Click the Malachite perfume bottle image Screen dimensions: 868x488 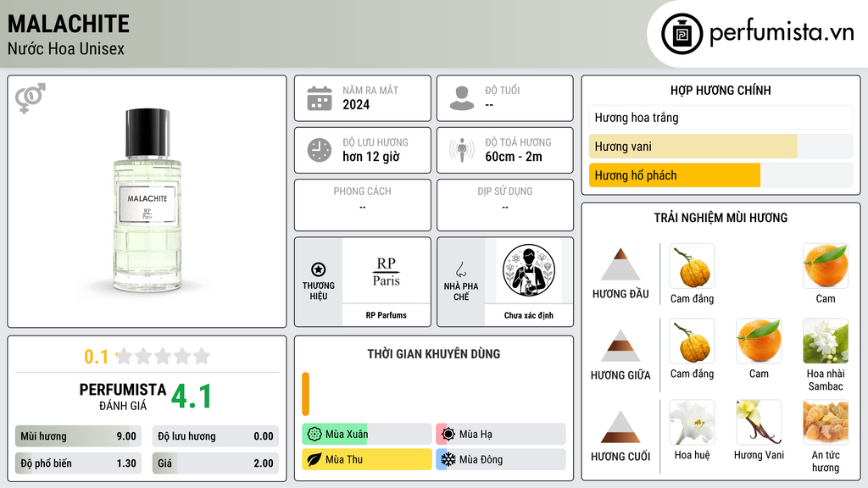pyautogui.click(x=147, y=201)
